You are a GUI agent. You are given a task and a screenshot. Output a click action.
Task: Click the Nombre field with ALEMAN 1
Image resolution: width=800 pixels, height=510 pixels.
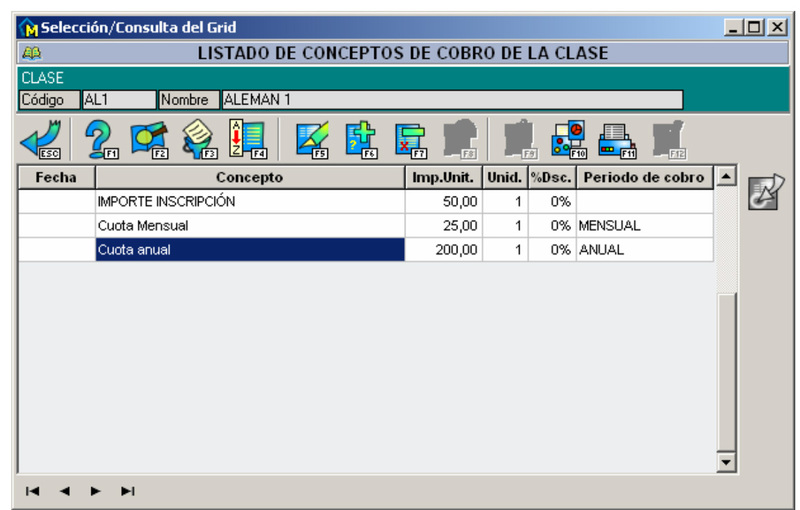(452, 99)
